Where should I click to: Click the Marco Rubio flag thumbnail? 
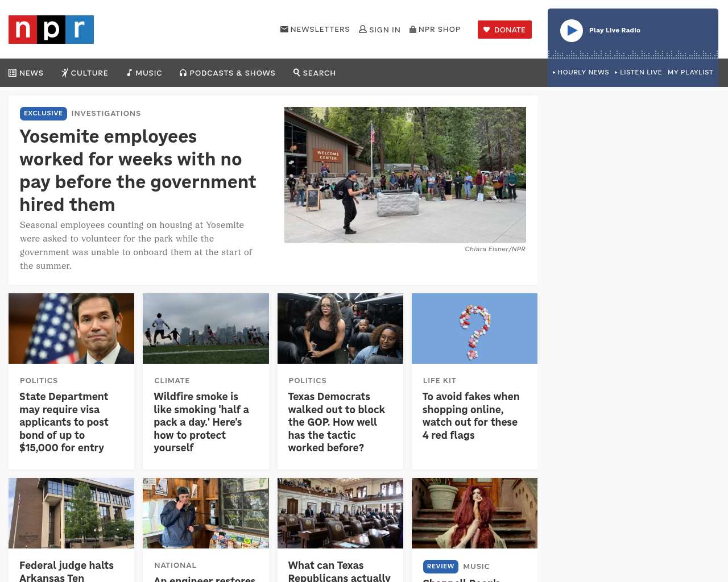[71, 329]
